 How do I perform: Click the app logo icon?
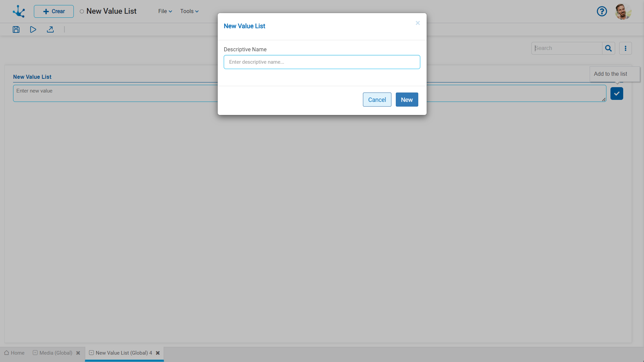[x=19, y=11]
